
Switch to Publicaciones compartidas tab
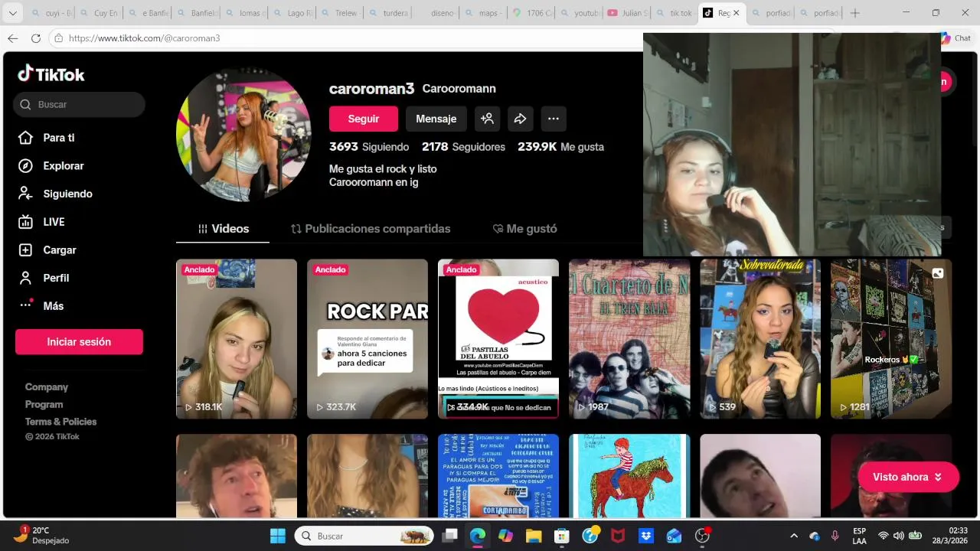(371, 229)
